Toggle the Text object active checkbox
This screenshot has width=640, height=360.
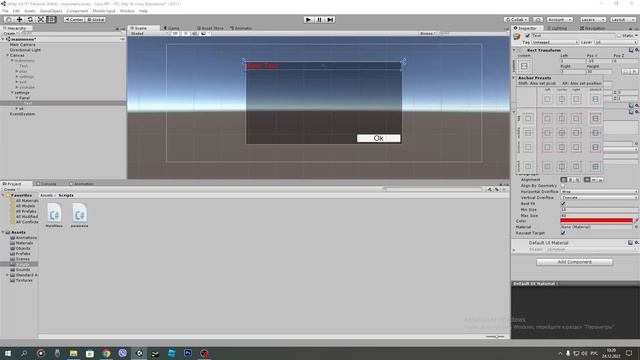point(527,36)
